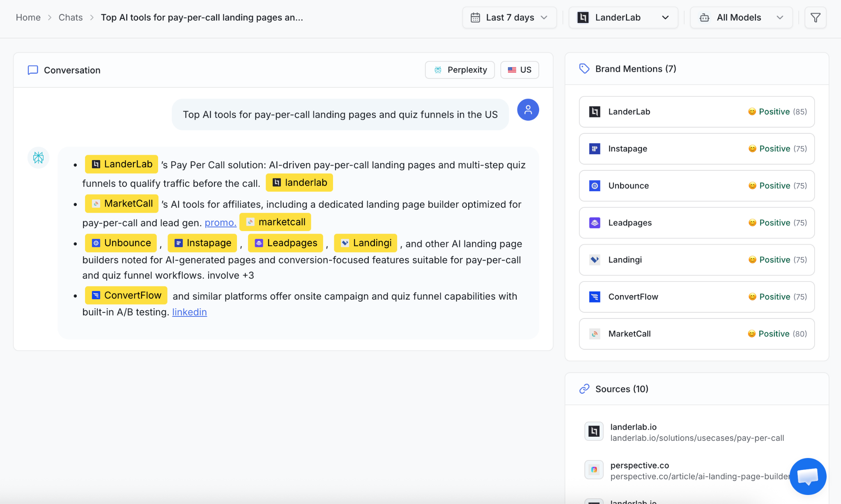Click the highlighted Leadpages brand tag
The width and height of the screenshot is (841, 504).
coord(285,243)
